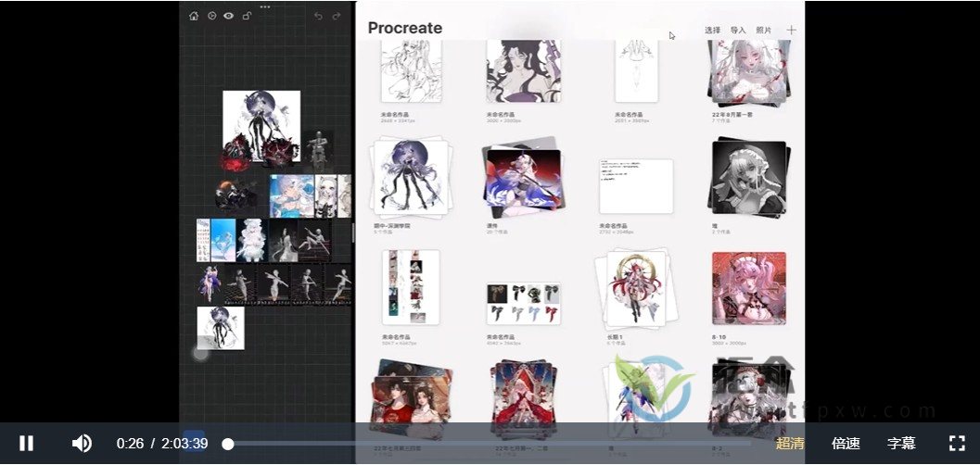Pause the video playback
Image resolution: width=980 pixels, height=465 pixels.
[x=26, y=443]
